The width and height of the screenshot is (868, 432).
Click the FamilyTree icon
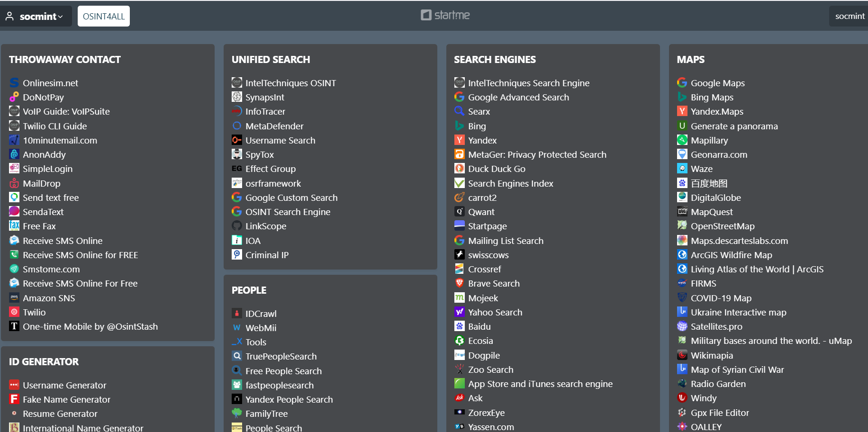click(x=237, y=414)
